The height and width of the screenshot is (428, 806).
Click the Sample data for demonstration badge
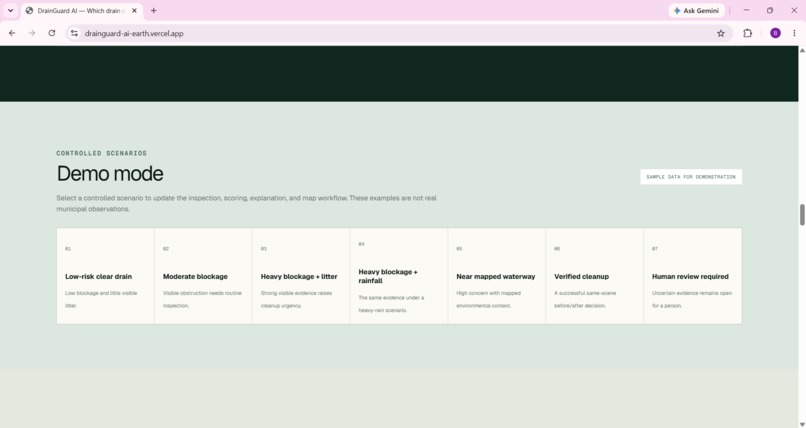click(691, 177)
